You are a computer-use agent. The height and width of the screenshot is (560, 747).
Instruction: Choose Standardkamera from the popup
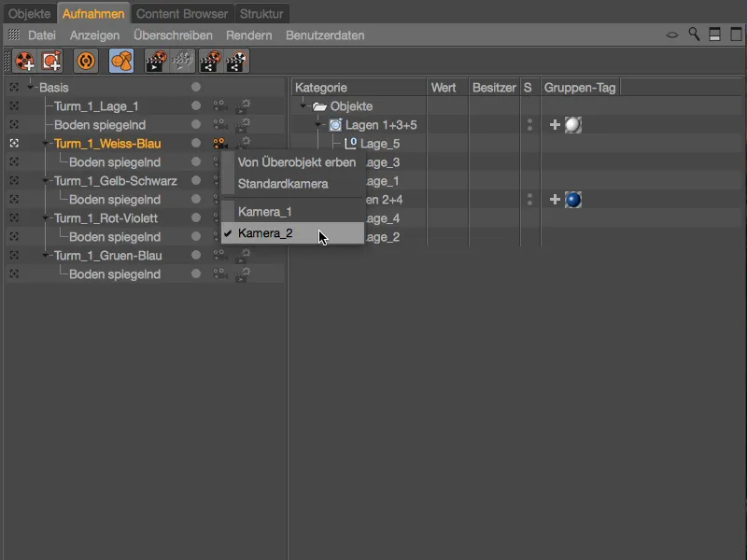pyautogui.click(x=292, y=184)
